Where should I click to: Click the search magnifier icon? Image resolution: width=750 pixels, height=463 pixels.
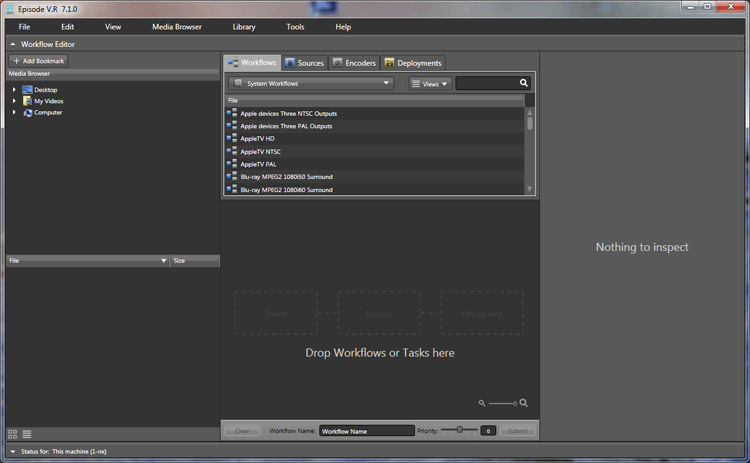coord(524,83)
